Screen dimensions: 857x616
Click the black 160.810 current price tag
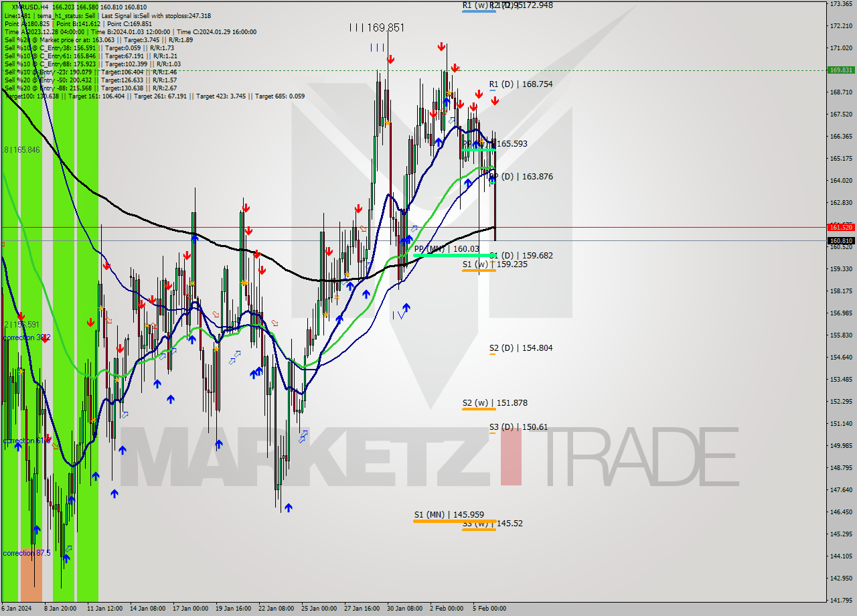(x=841, y=241)
